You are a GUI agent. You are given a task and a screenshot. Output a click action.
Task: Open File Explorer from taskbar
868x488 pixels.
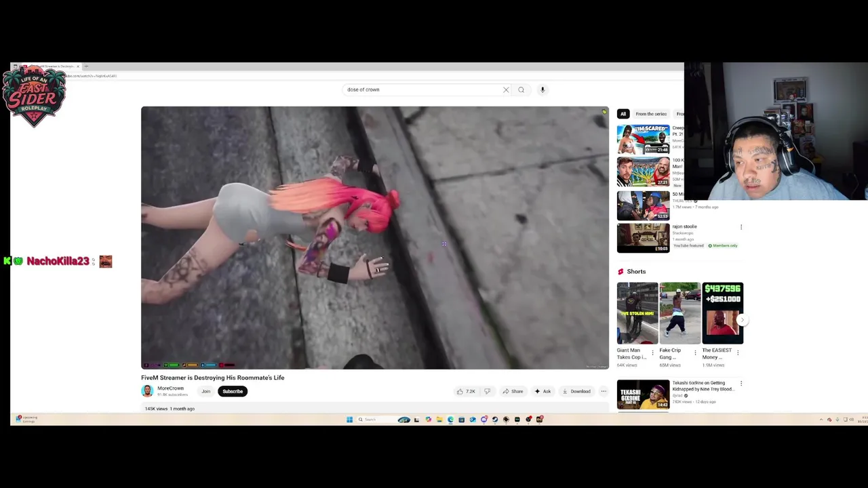coord(439,420)
